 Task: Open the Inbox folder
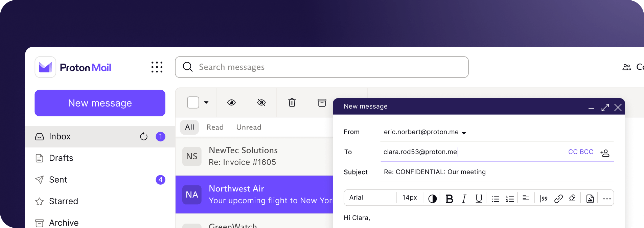click(100, 136)
